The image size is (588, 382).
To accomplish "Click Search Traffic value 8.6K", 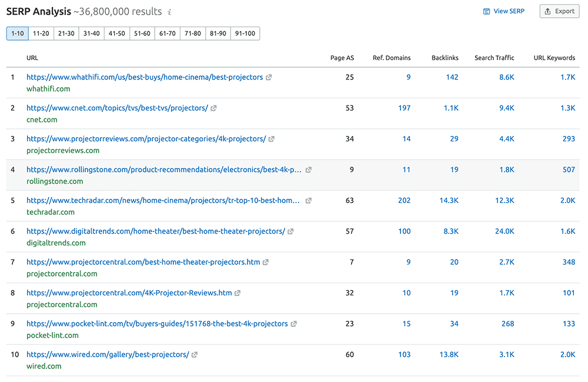I will [507, 77].
